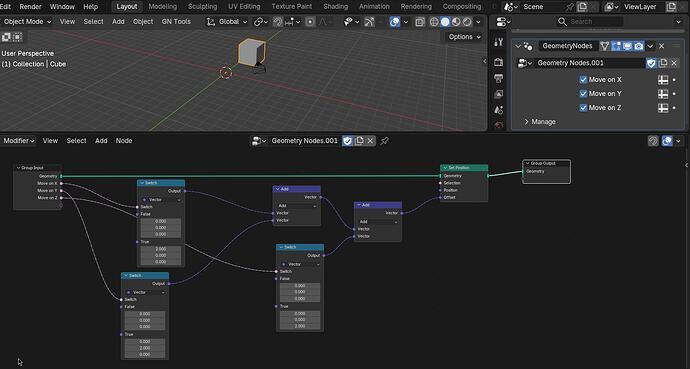
Task: Toggle modifier display in edit mode
Action: (616, 46)
